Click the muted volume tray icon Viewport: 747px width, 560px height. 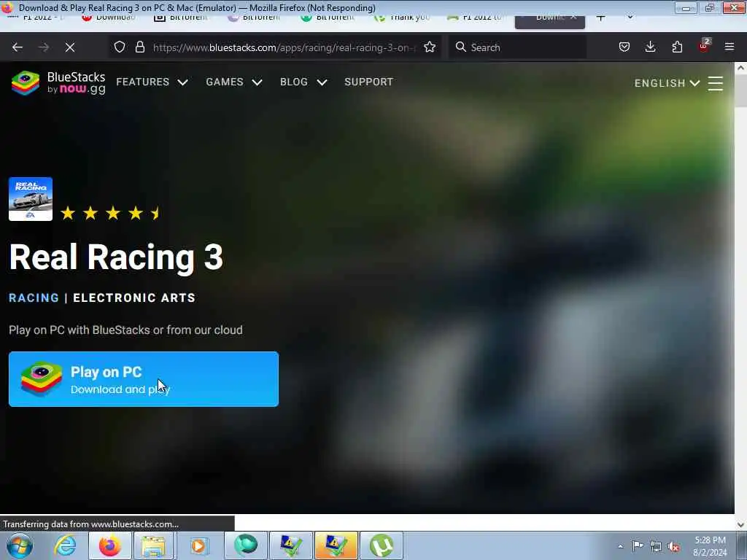pyautogui.click(x=673, y=546)
